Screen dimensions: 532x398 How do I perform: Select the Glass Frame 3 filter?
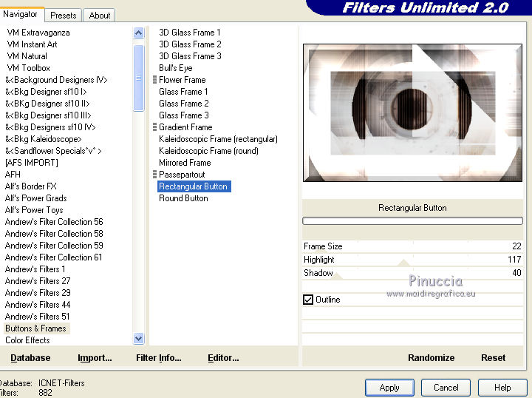[183, 115]
